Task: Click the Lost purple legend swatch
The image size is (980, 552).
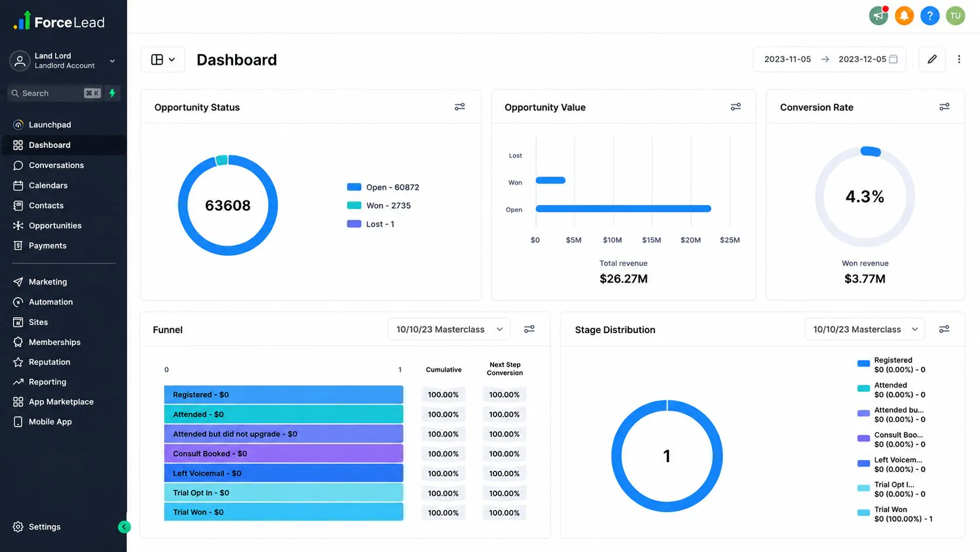Action: pos(354,224)
